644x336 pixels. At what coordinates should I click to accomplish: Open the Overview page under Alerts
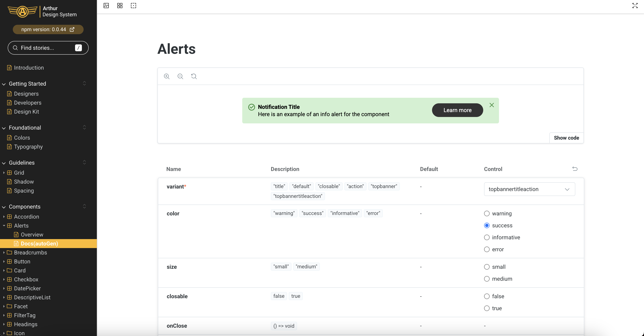[x=32, y=235]
